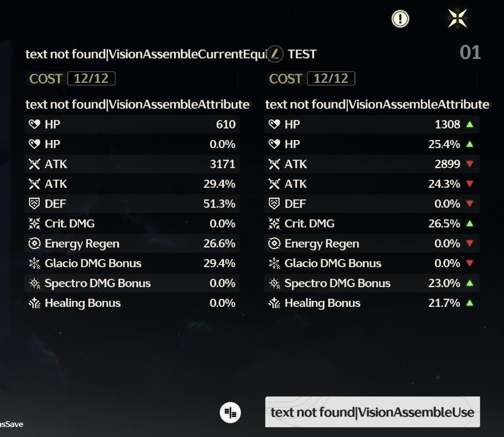
Task: Click Spectro DMG Bonus icon in 23.0% row
Action: point(274,283)
